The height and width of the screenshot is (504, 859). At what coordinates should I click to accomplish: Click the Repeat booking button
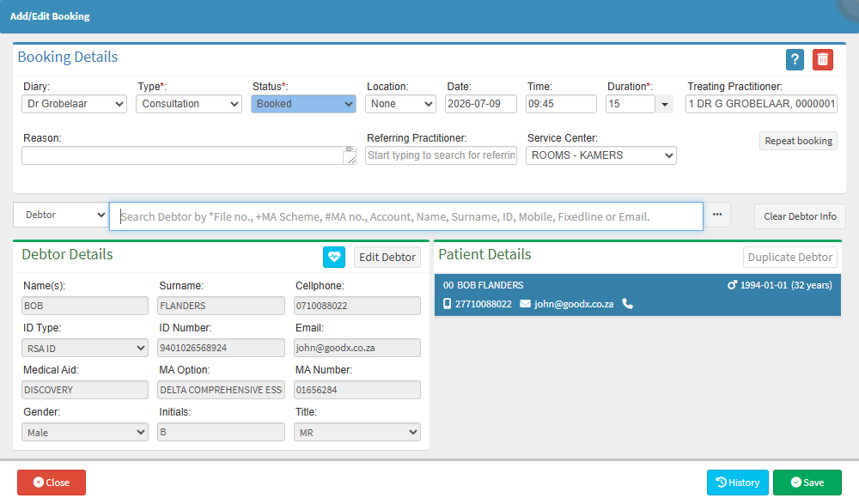coord(798,141)
